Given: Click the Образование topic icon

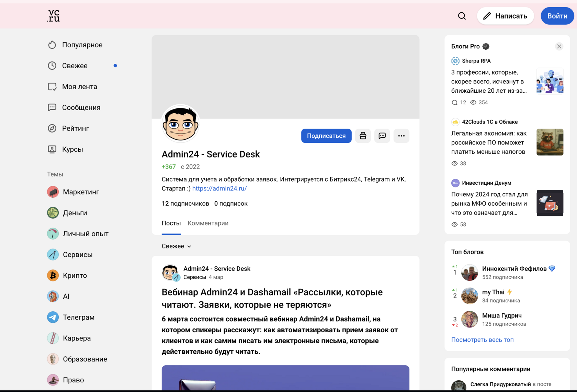Looking at the screenshot, I should pos(53,359).
